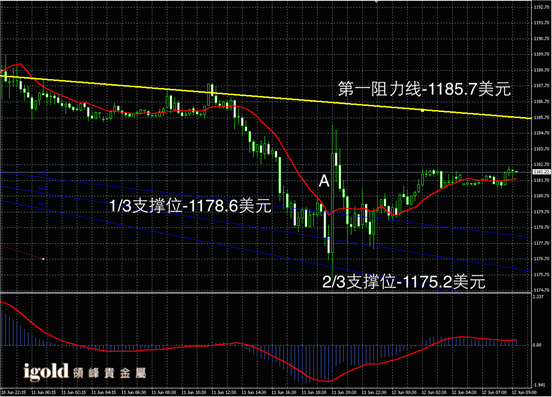Click the 領峰貴金屬 brand text
The width and height of the screenshot is (552, 397).
pyautogui.click(x=109, y=373)
